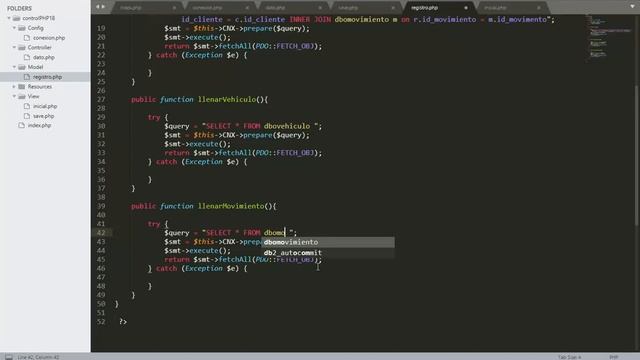Open dato.php in the sidebar
640x360 pixels.
(44, 58)
